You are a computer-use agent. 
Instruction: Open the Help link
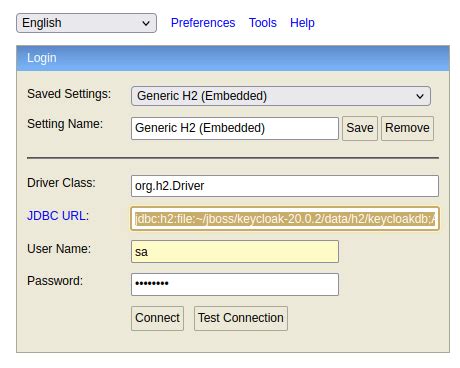(302, 23)
